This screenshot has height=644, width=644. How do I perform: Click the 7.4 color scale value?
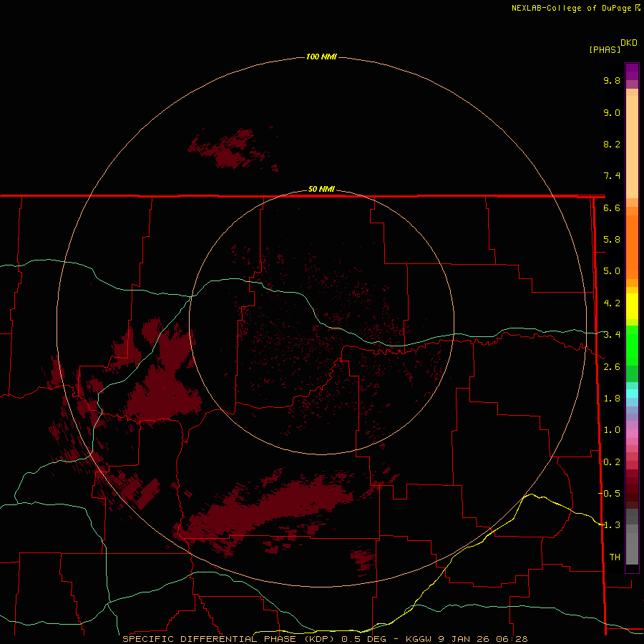[612, 176]
